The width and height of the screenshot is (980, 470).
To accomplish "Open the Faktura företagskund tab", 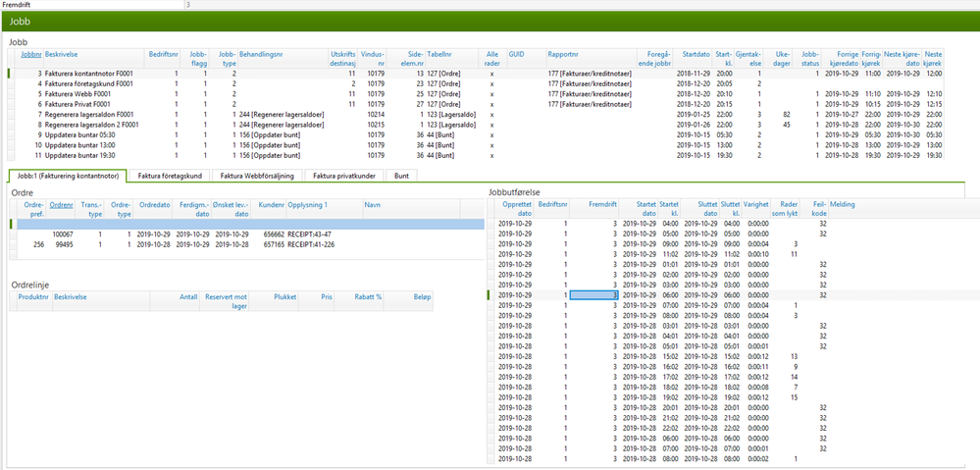I will [x=170, y=177].
